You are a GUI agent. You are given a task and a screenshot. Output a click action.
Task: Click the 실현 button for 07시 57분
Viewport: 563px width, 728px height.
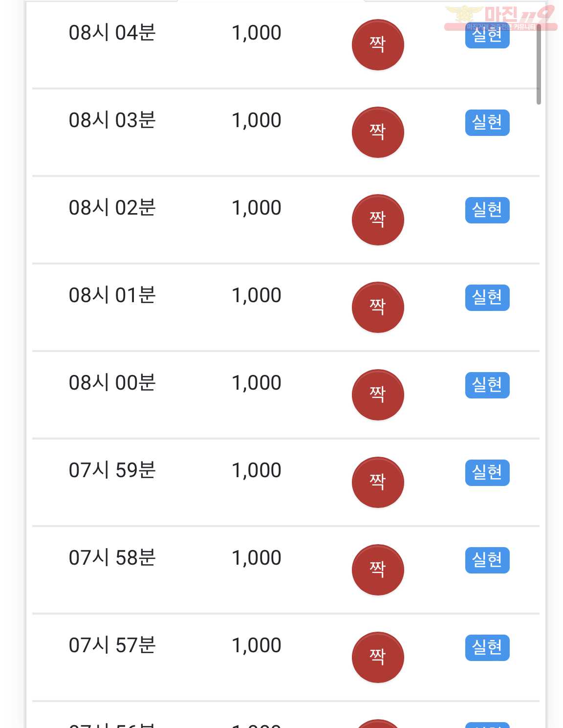[487, 648]
